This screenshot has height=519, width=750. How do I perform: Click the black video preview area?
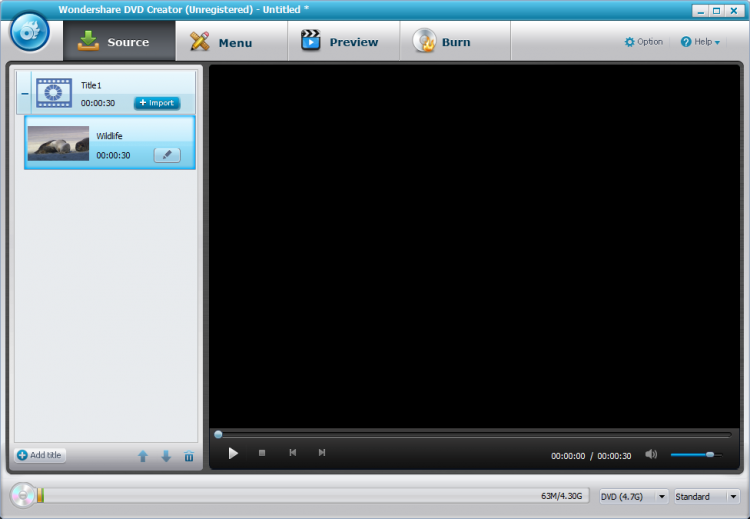[474, 246]
